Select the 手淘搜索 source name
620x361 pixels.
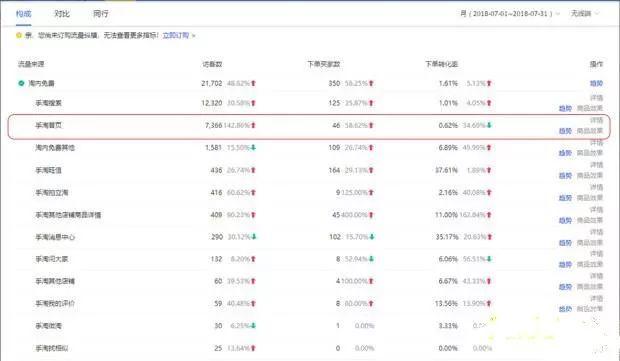point(48,103)
